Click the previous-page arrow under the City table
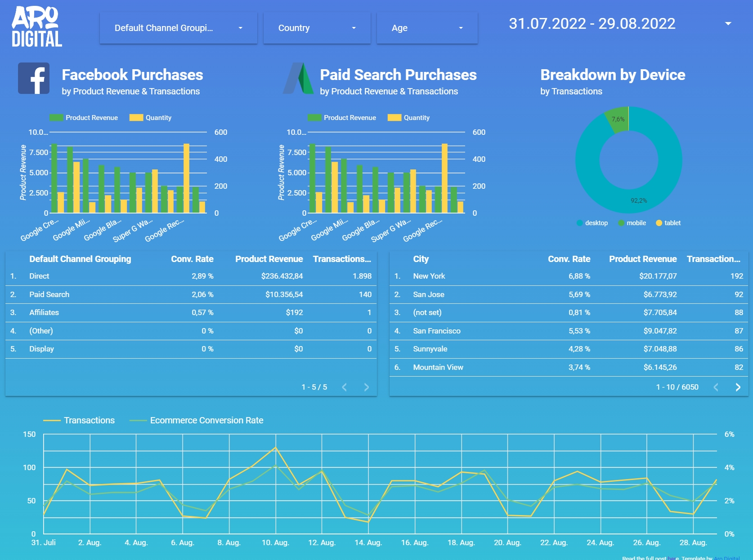 [x=716, y=386]
